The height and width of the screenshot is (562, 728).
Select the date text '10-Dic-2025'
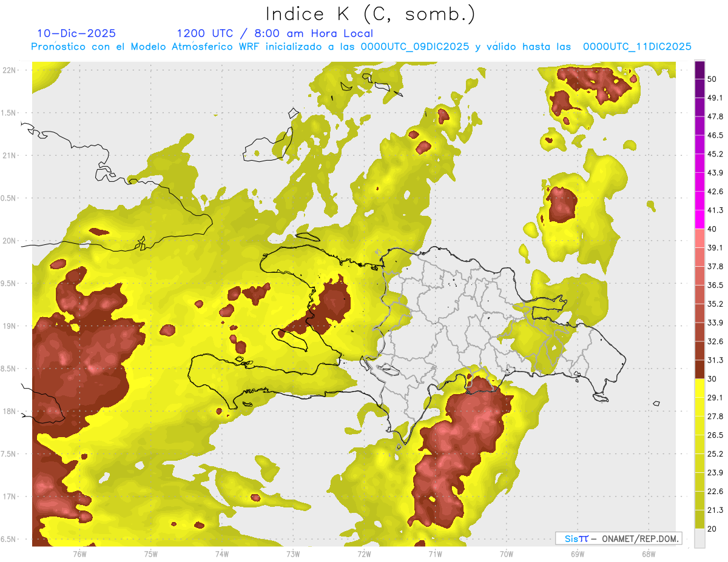76,33
